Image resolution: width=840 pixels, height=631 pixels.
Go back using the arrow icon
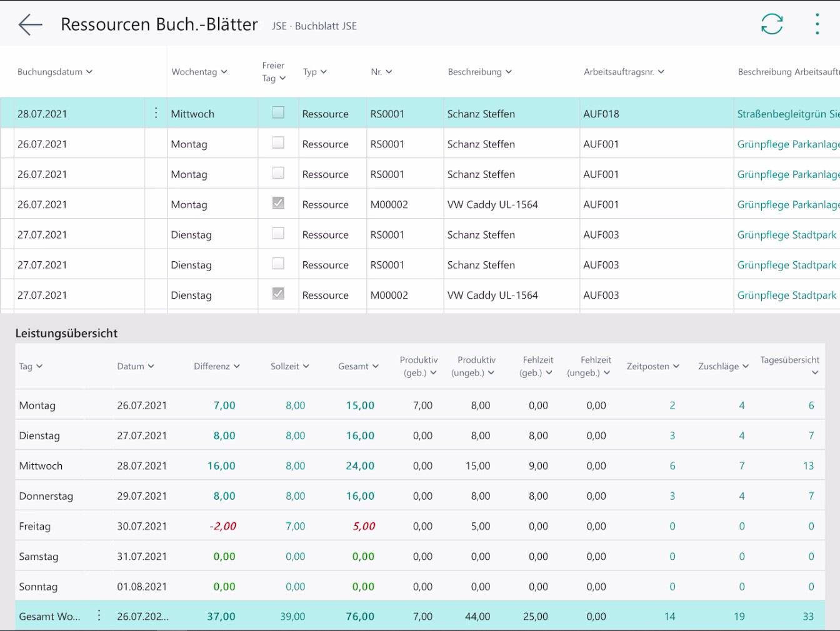coord(30,25)
